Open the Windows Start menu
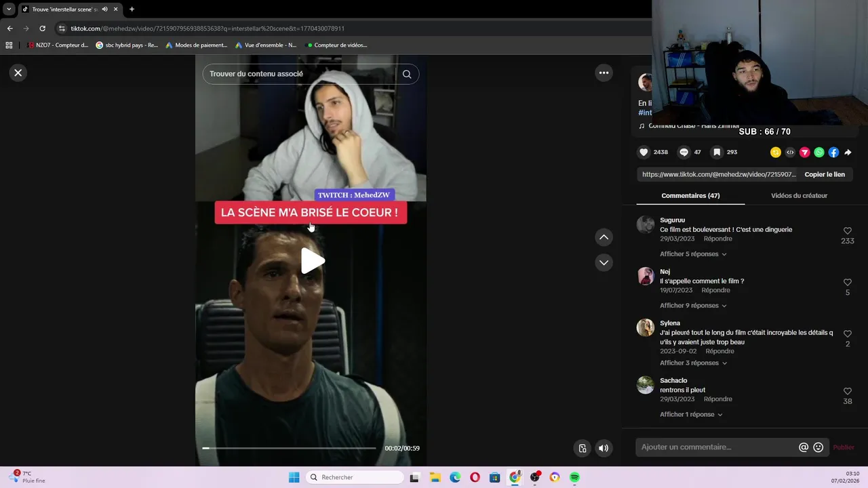Viewport: 868px width, 488px height. click(x=294, y=477)
